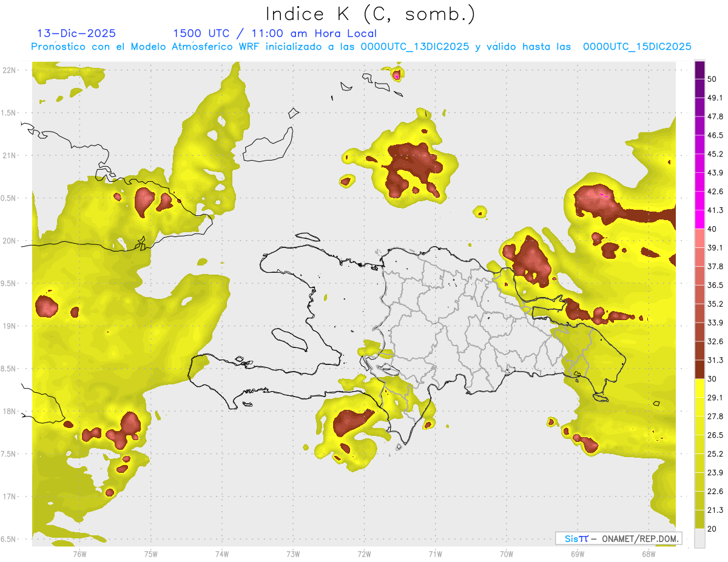Click the colorbar value 39.1
728x562 pixels.
pyautogui.click(x=716, y=247)
